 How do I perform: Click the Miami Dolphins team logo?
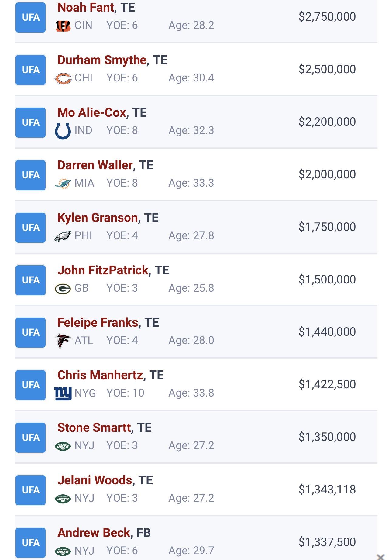(63, 184)
